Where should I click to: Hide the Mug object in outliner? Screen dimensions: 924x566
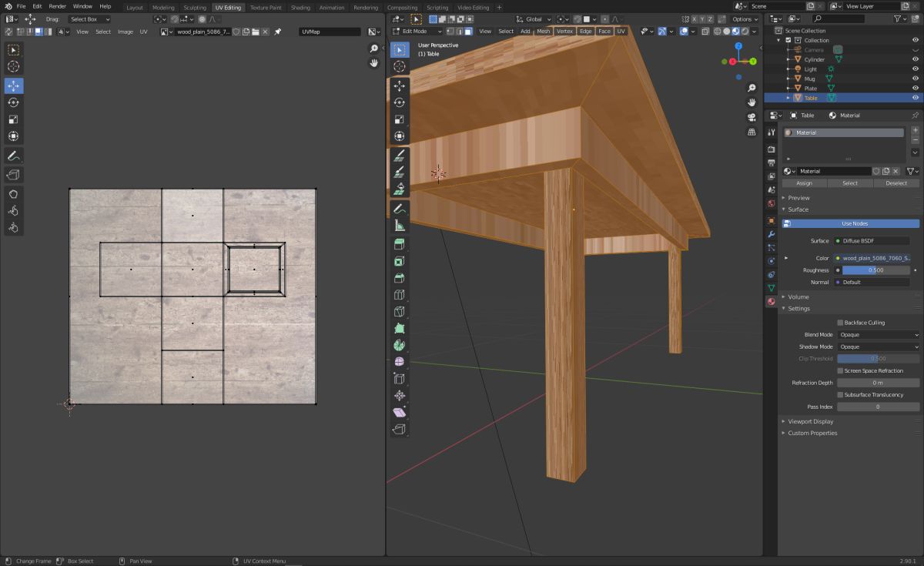[916, 79]
